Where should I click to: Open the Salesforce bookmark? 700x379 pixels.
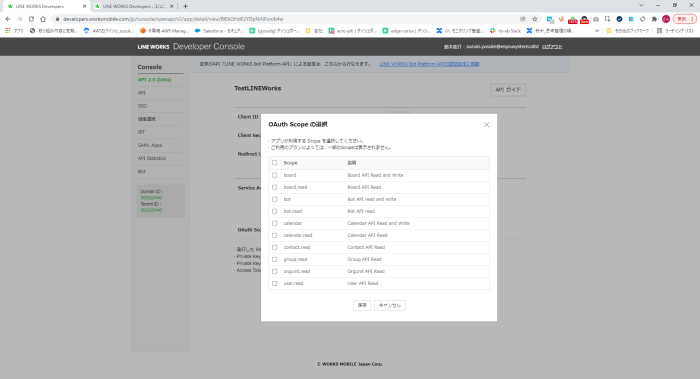tap(219, 31)
